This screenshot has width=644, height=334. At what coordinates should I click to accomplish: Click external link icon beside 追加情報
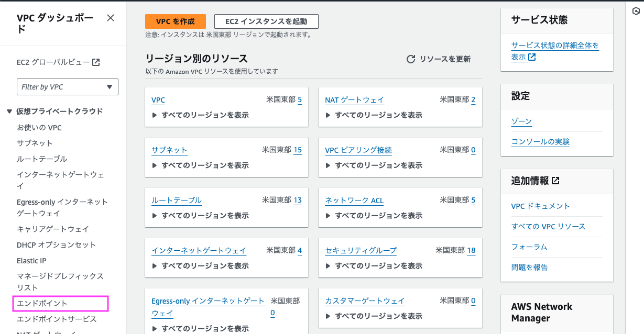[x=555, y=181]
